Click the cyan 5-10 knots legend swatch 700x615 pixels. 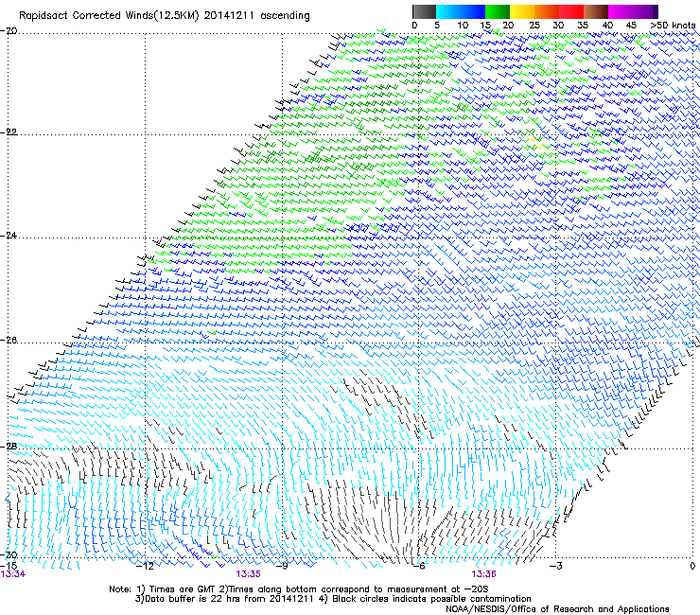coord(448,11)
